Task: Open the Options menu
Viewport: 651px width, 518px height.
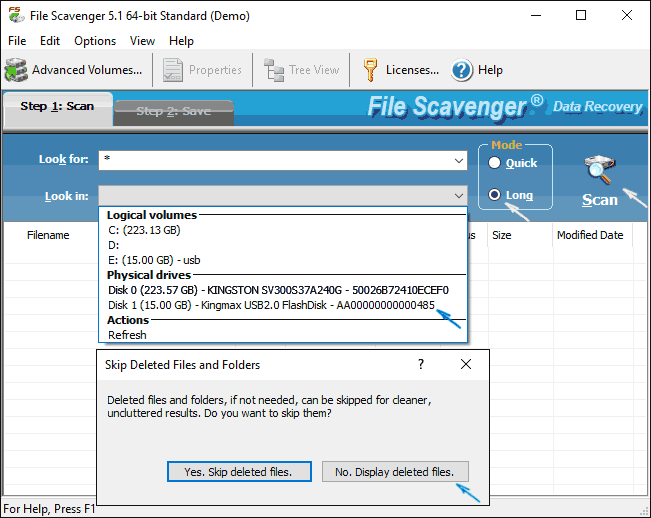Action: click(95, 41)
